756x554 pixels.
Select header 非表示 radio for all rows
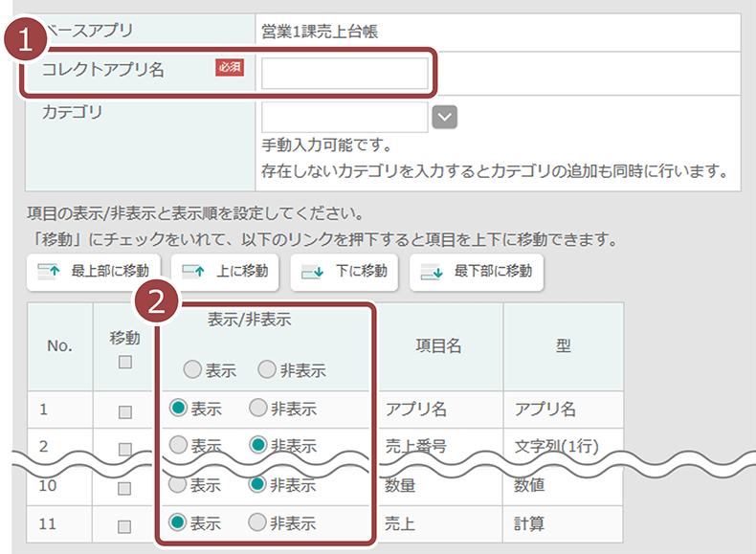[265, 370]
